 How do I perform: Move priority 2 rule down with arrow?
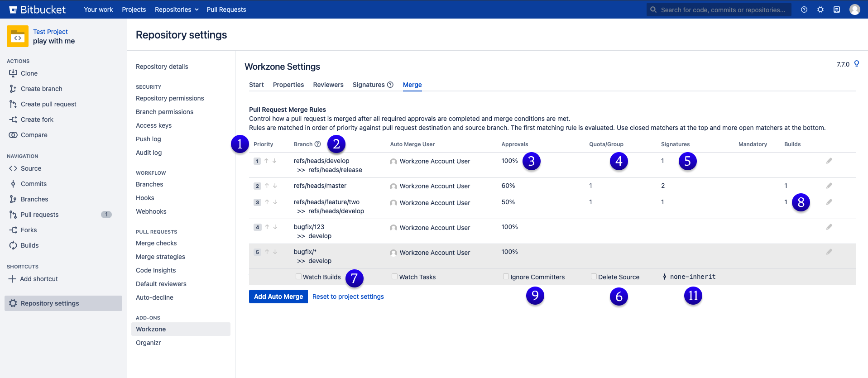tap(275, 186)
